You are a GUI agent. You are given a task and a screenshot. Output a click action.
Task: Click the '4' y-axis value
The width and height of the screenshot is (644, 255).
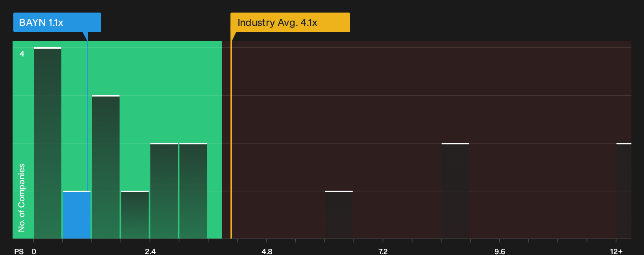click(22, 54)
